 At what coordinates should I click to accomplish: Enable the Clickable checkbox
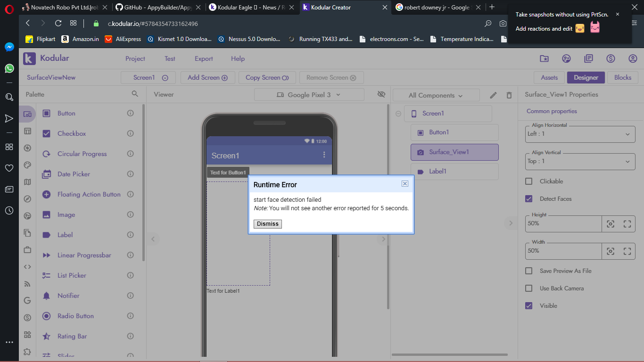click(x=529, y=181)
